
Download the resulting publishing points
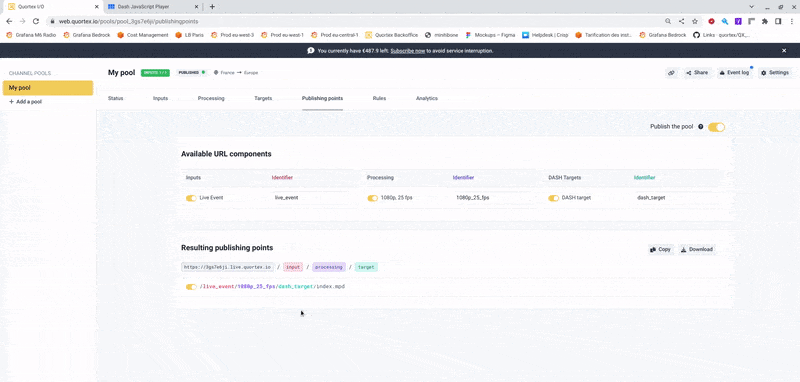click(x=697, y=249)
